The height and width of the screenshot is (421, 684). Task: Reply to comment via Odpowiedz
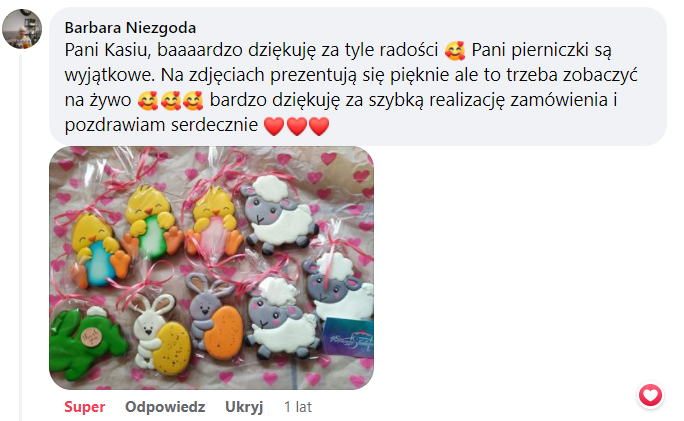(165, 407)
